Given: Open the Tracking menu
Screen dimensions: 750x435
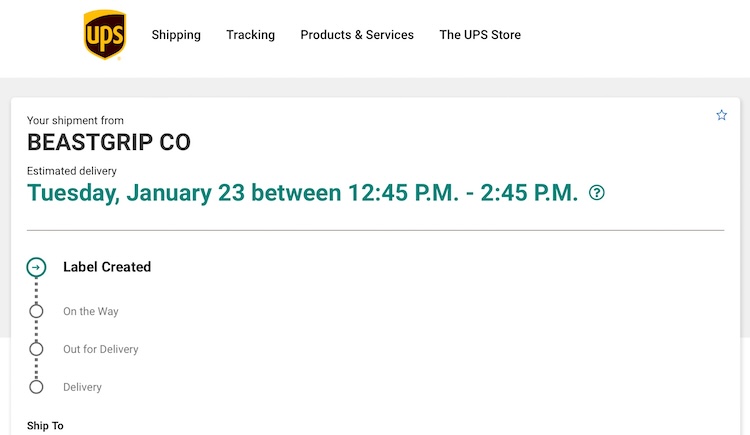Looking at the screenshot, I should click(251, 35).
